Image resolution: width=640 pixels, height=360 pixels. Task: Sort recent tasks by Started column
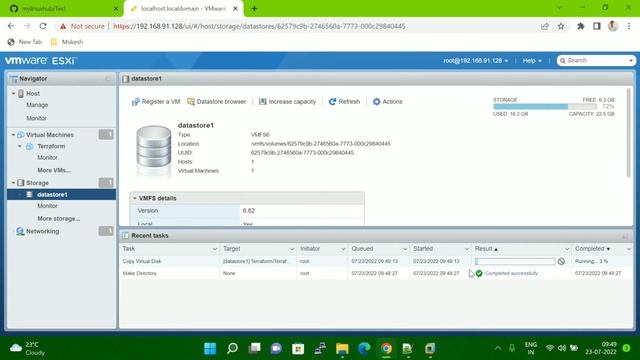pyautogui.click(x=423, y=249)
